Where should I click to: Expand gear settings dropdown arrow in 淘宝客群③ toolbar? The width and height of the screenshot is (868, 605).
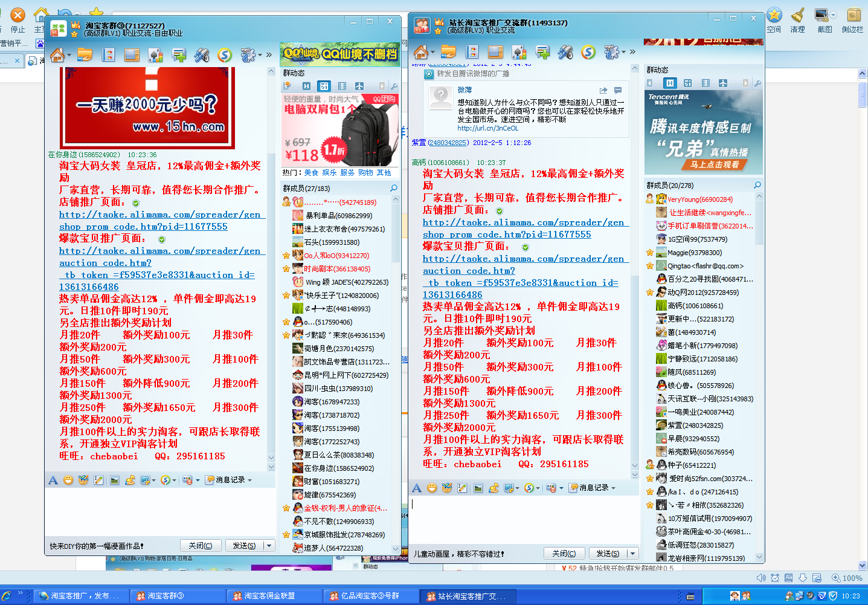click(x=260, y=55)
